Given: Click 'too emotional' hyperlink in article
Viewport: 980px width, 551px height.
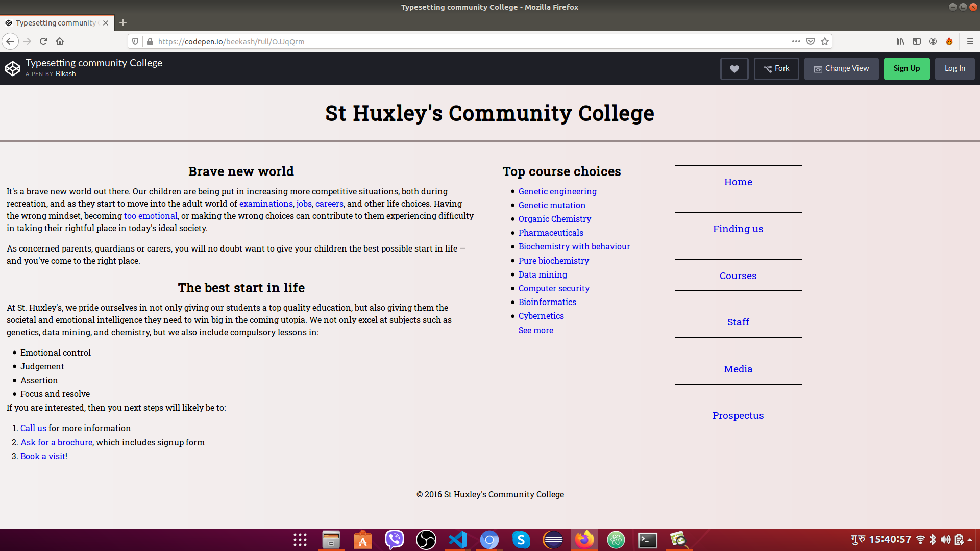Looking at the screenshot, I should [x=151, y=215].
